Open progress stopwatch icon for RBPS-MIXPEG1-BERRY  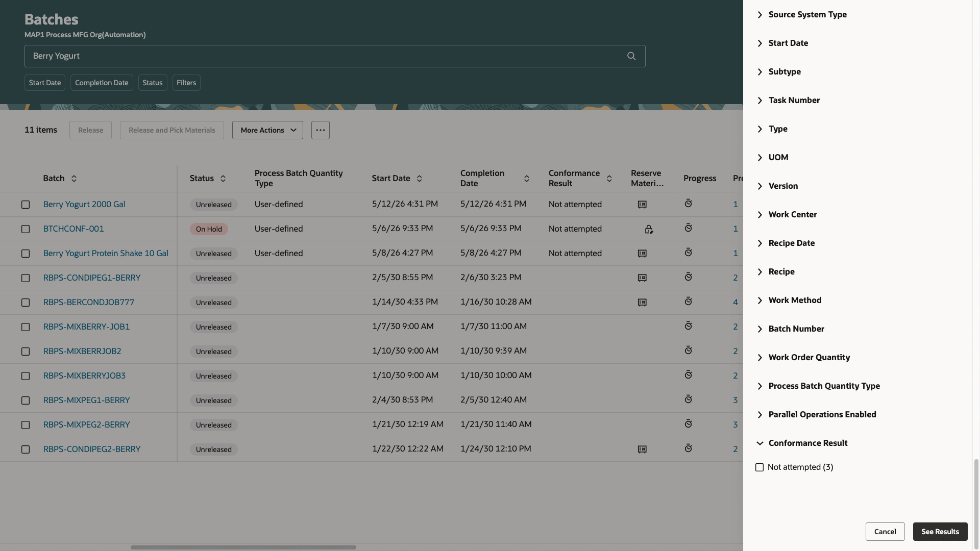(688, 399)
